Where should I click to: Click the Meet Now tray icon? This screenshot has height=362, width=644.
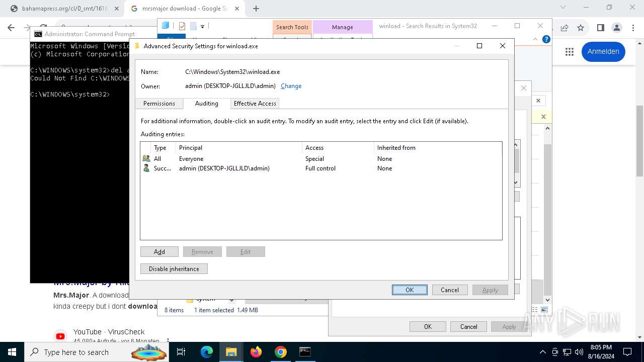tap(555, 352)
